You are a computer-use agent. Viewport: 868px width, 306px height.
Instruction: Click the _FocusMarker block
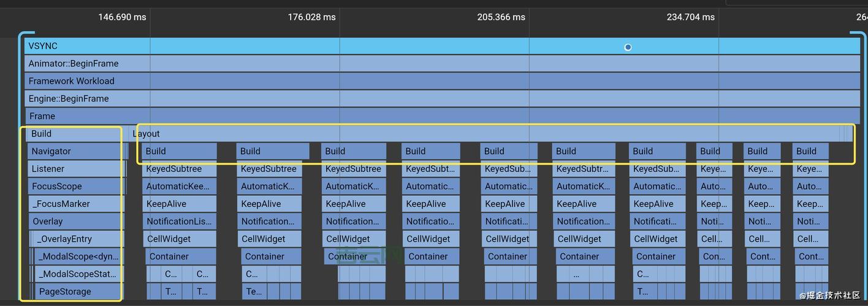point(75,204)
